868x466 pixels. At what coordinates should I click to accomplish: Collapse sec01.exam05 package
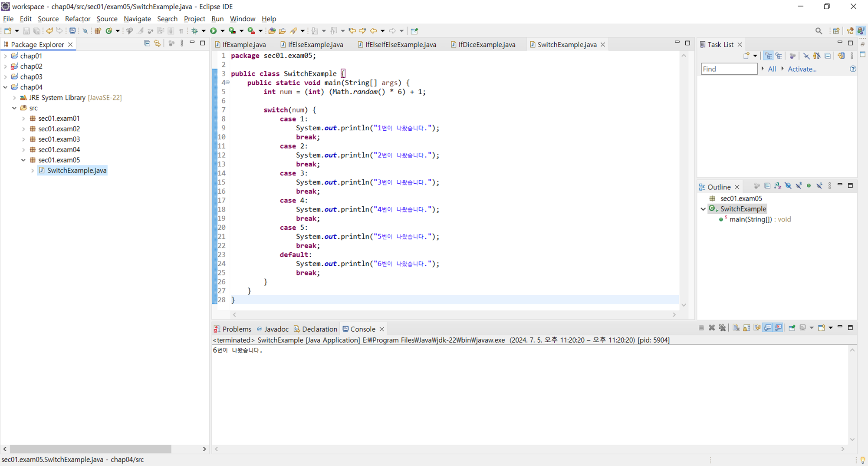tap(23, 160)
